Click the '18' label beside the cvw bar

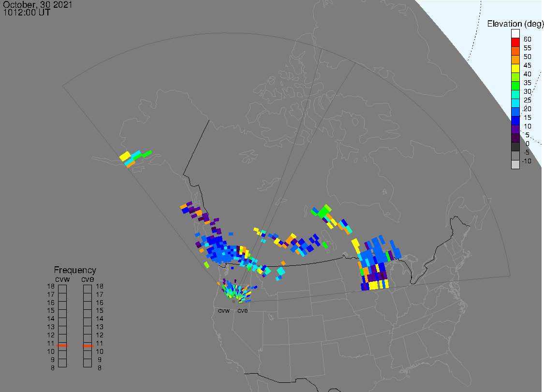click(x=51, y=286)
